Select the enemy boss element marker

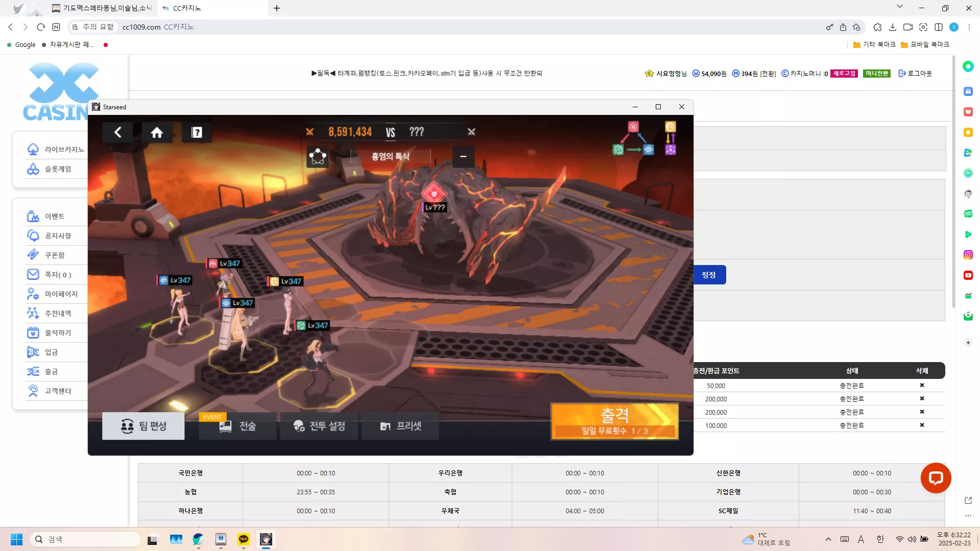point(434,193)
